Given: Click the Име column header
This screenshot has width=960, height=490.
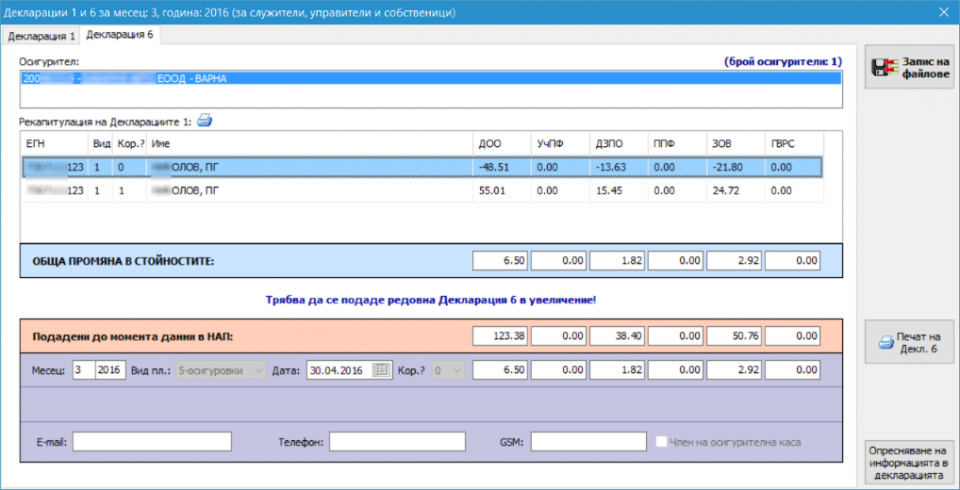Looking at the screenshot, I should 311,144.
